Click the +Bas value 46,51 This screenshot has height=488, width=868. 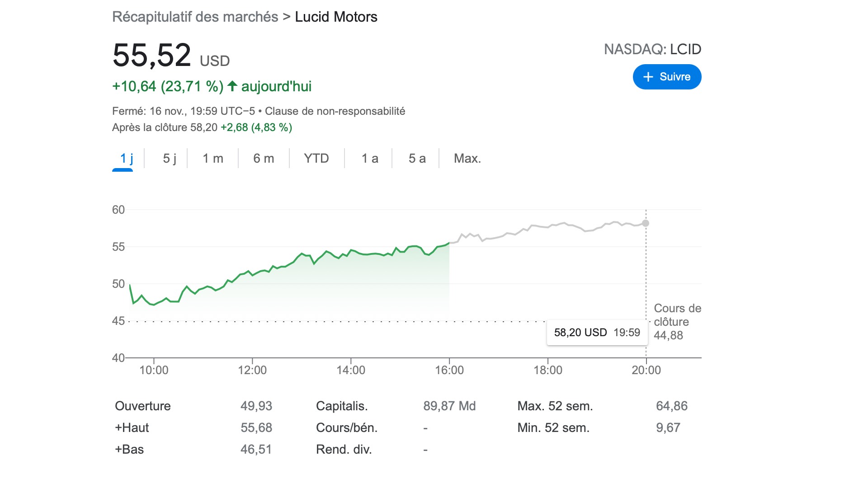[x=256, y=449]
